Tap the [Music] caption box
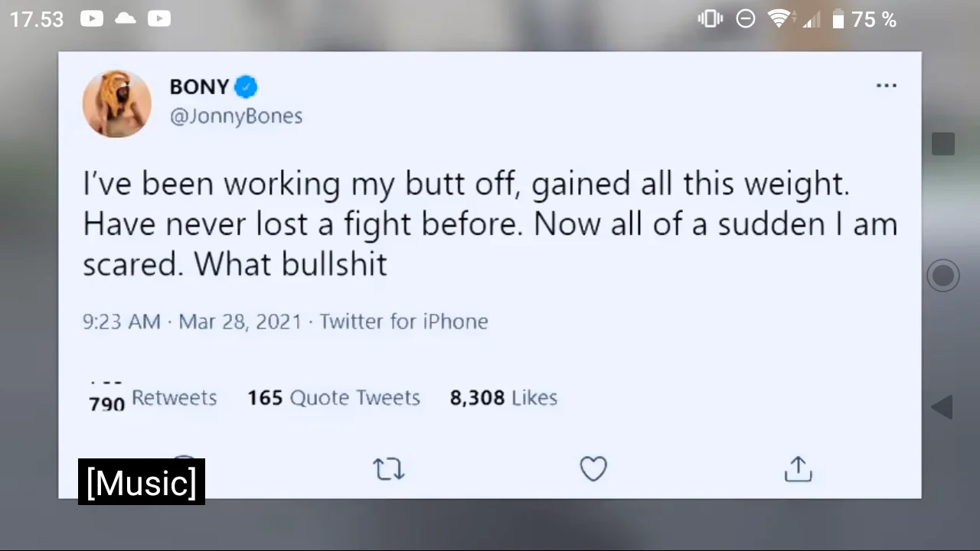The width and height of the screenshot is (980, 551). 142,483
